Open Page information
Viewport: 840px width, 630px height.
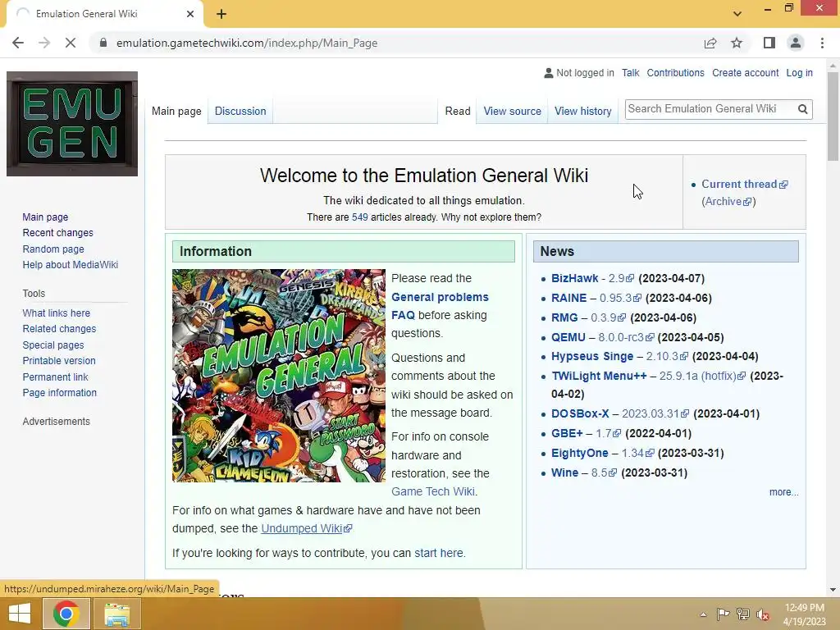pyautogui.click(x=59, y=393)
